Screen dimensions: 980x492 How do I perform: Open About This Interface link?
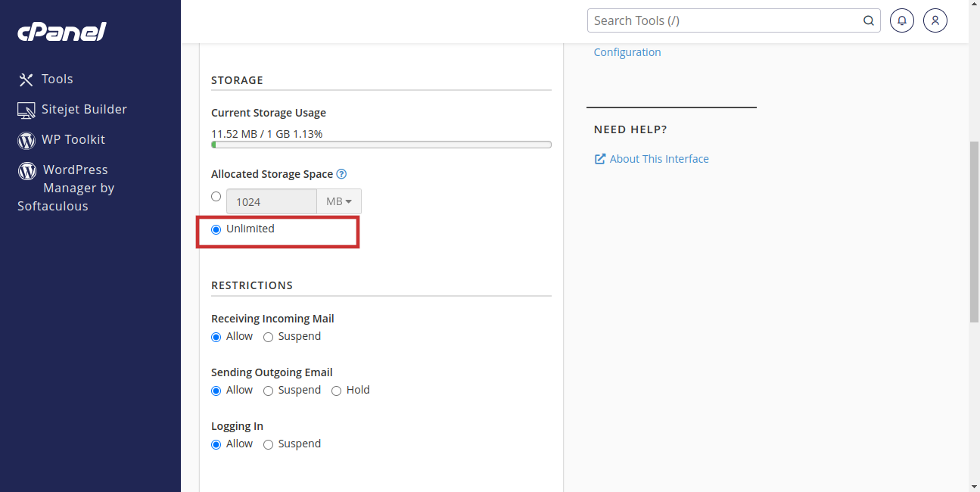[659, 159]
